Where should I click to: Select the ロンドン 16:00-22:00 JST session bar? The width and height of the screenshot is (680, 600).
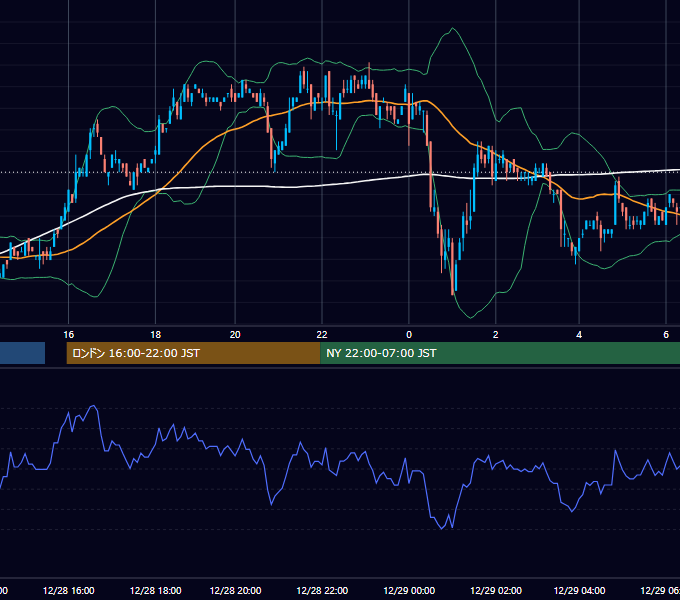click(x=193, y=353)
